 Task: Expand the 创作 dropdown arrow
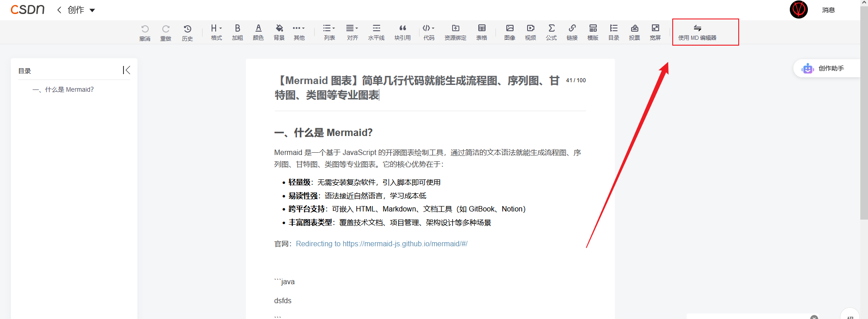click(x=92, y=10)
